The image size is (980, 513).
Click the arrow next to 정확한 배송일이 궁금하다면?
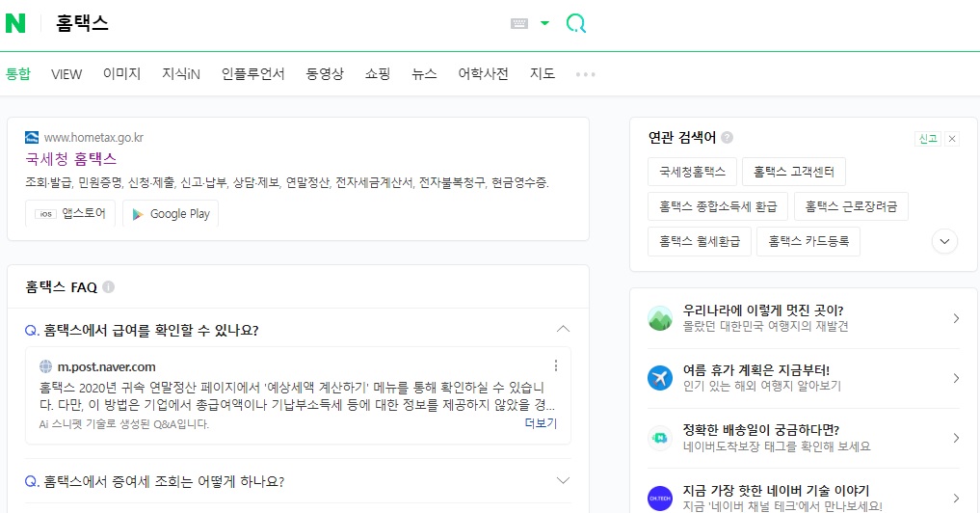pos(956,438)
